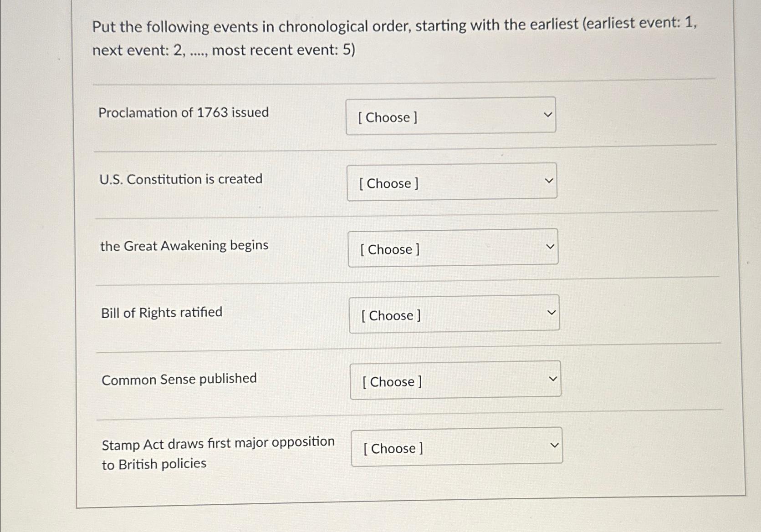Open the dropdown for U.S. Constitution is created

452,182
